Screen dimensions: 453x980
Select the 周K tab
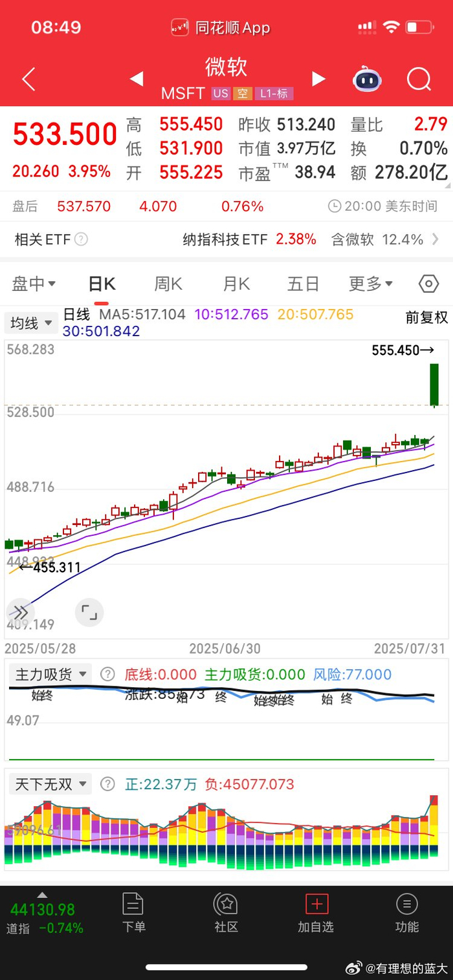[168, 284]
